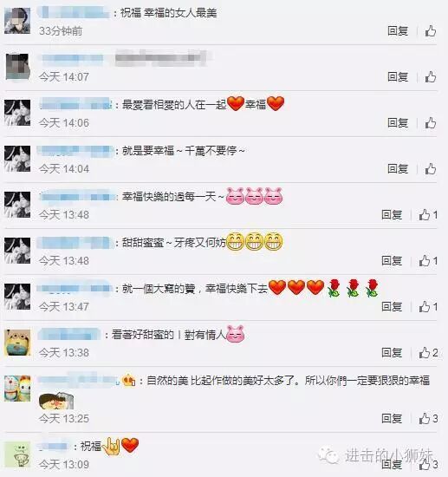The width and height of the screenshot is (448, 477).
Task: Open the Minion avatar user's profile
Action: click(x=17, y=343)
